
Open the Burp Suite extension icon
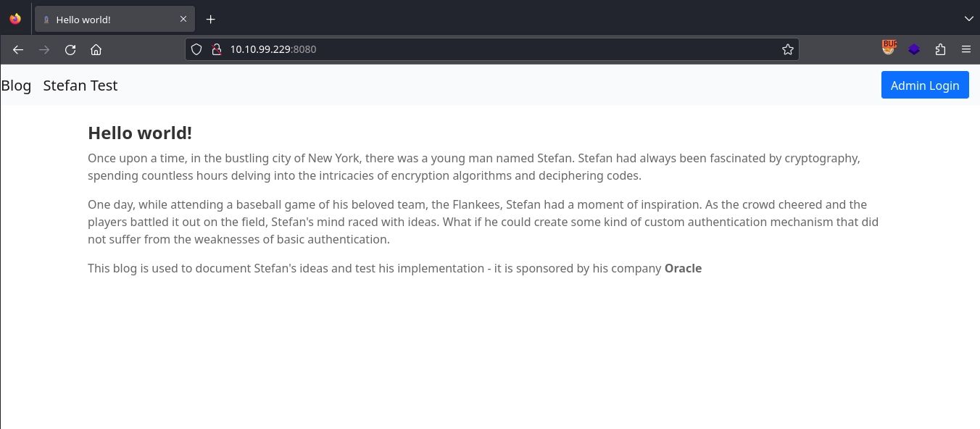(x=889, y=48)
